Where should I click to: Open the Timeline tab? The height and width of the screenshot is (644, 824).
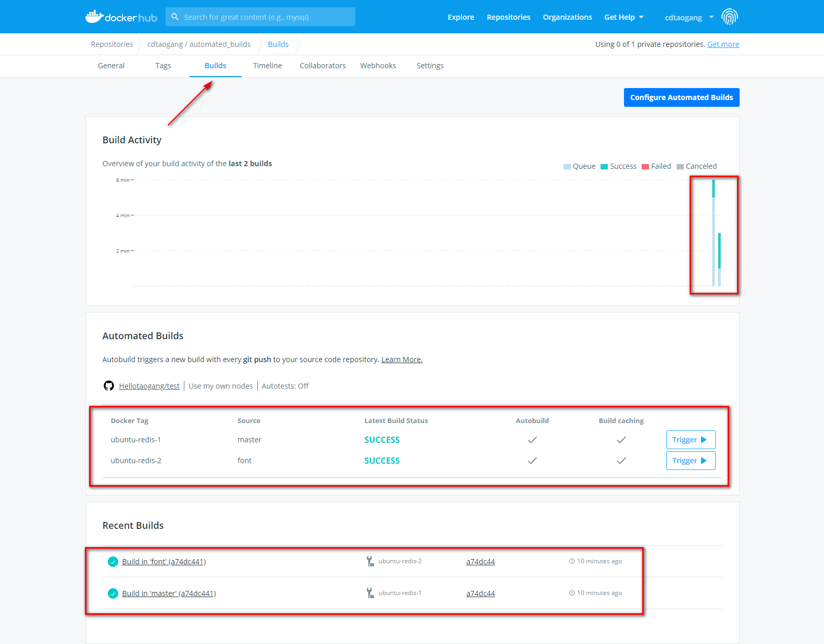pyautogui.click(x=267, y=66)
